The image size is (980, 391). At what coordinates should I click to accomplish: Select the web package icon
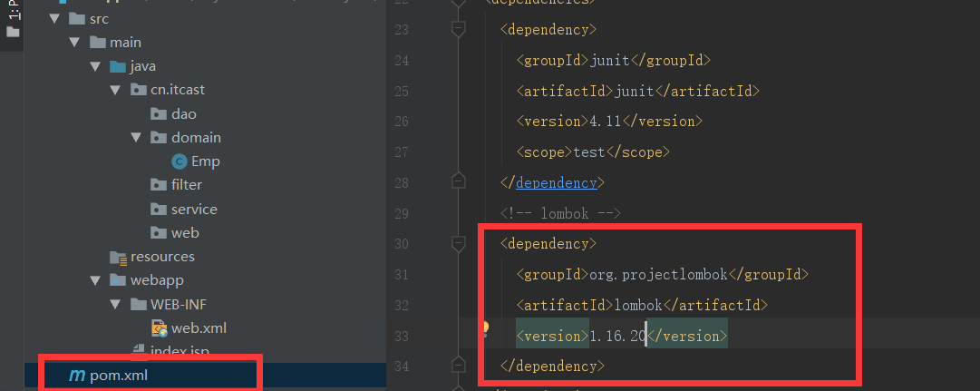pyautogui.click(x=159, y=233)
